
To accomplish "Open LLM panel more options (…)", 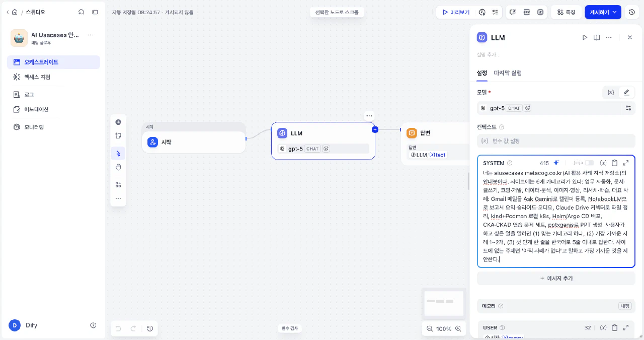I will (609, 37).
